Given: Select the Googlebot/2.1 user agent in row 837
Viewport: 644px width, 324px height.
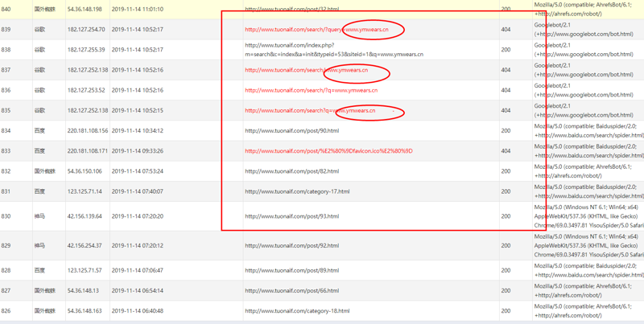Looking at the screenshot, I should coord(584,70).
